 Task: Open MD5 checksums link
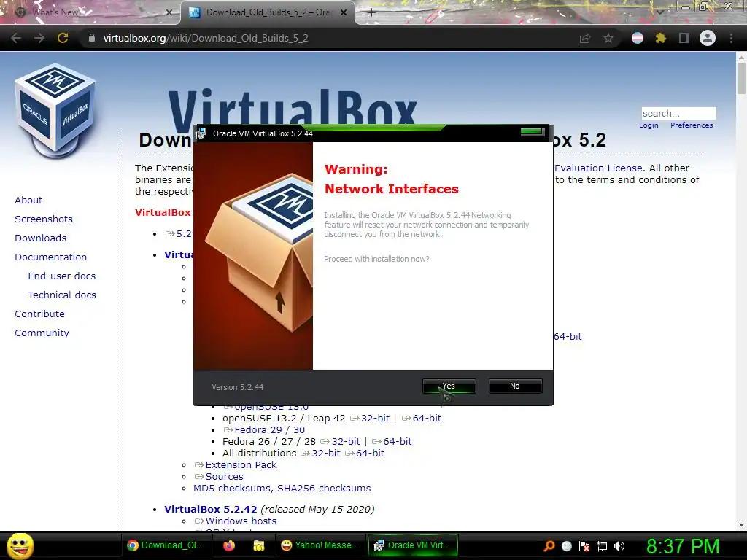tap(233, 488)
